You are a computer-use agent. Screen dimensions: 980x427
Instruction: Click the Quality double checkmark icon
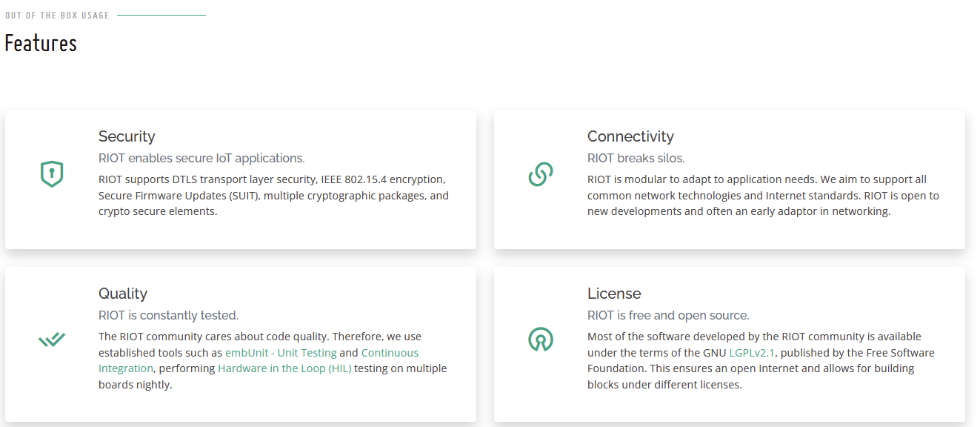[51, 340]
